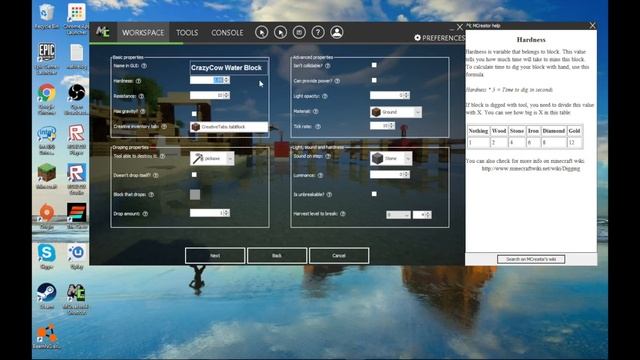Screen dimensions: 640x360
Task: Open PREFERENCES with the gear icon
Action: (439, 38)
